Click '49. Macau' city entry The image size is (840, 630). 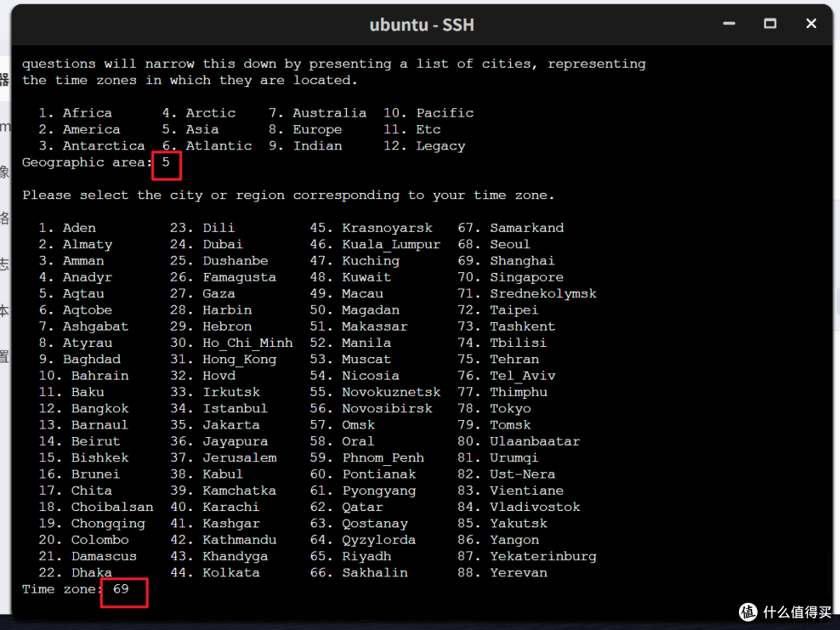(x=347, y=293)
